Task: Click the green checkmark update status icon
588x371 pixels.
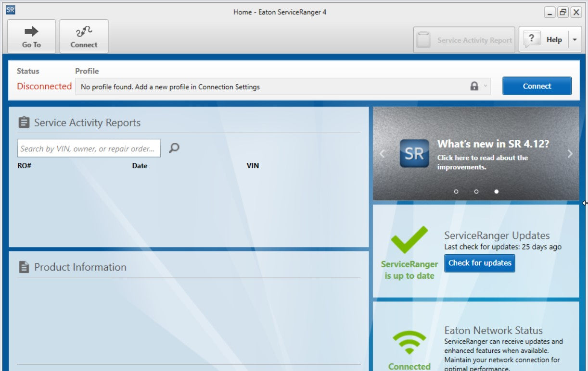Action: pos(409,240)
